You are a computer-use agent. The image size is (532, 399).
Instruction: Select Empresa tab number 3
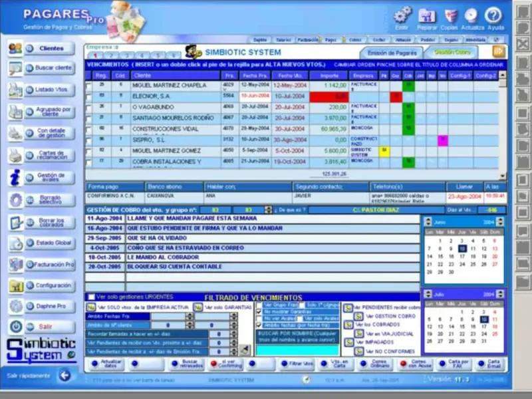pos(126,55)
